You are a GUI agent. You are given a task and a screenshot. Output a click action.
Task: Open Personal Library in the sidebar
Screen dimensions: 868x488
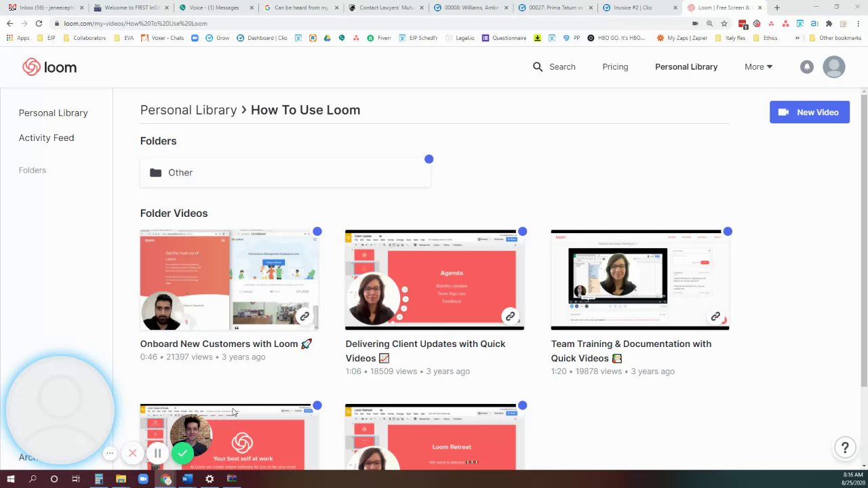53,113
